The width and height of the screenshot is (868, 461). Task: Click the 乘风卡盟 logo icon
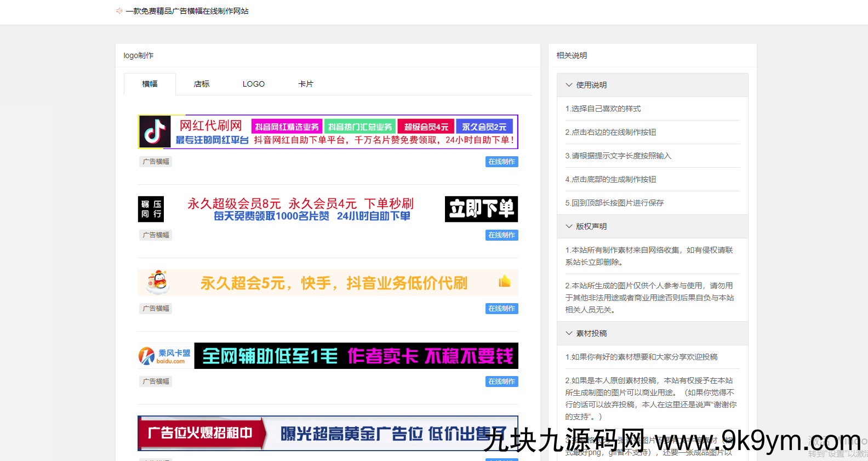coord(147,356)
